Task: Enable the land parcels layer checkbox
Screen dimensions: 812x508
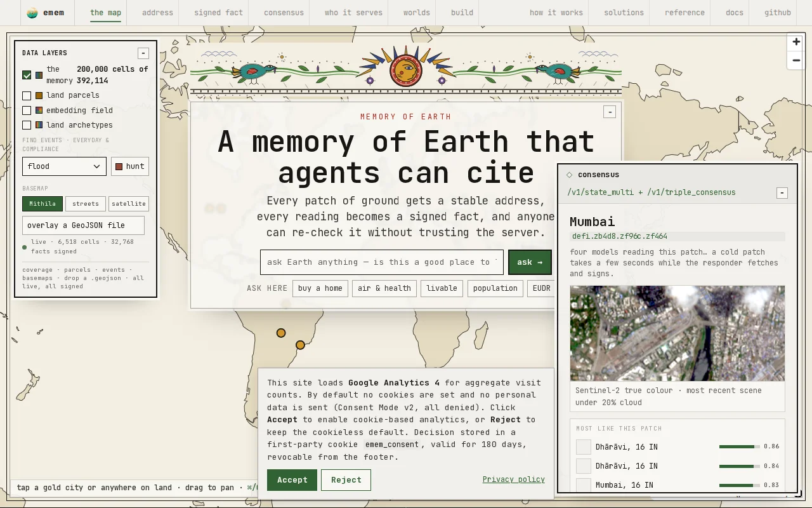Action: point(27,96)
